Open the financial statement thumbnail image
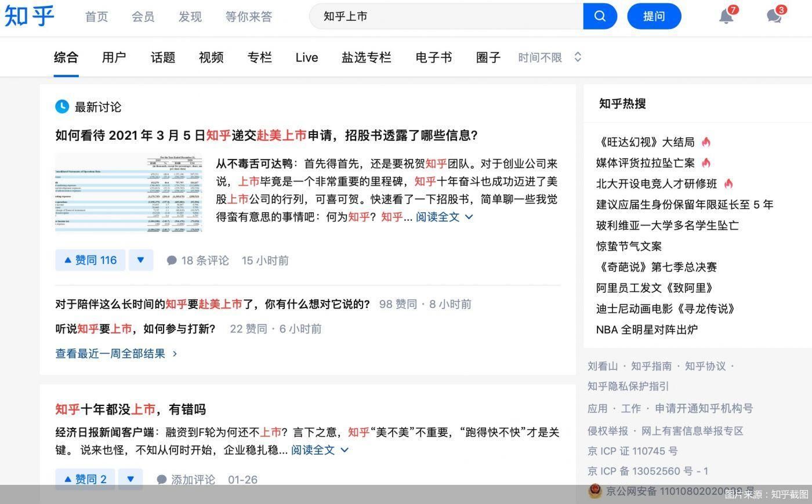The height and width of the screenshot is (504, 812). [x=128, y=193]
